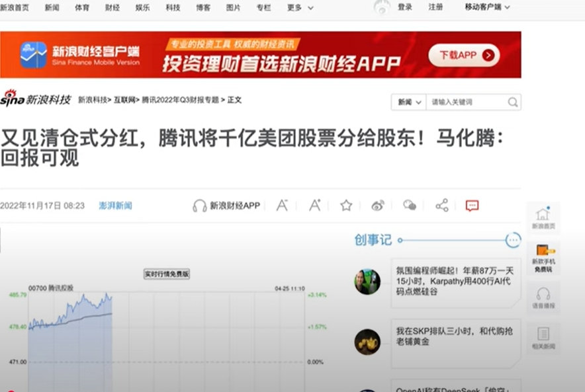This screenshot has width=585, height=392.
Task: Open the share options icon
Action: coord(442,206)
